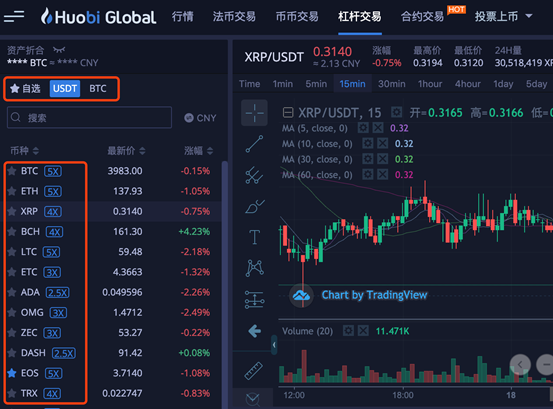The width and height of the screenshot is (553, 409).
Task: Open Volume indicator settings gear
Action: 348,331
